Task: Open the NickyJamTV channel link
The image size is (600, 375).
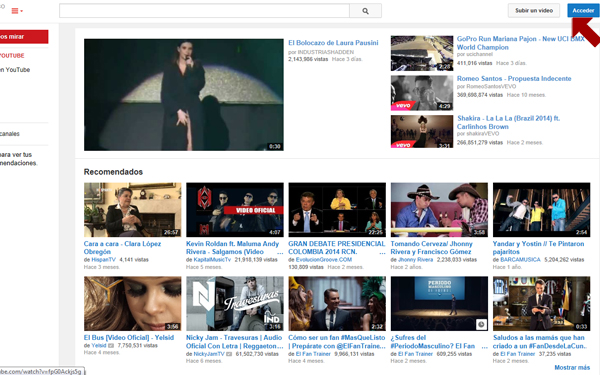Action: tap(209, 354)
